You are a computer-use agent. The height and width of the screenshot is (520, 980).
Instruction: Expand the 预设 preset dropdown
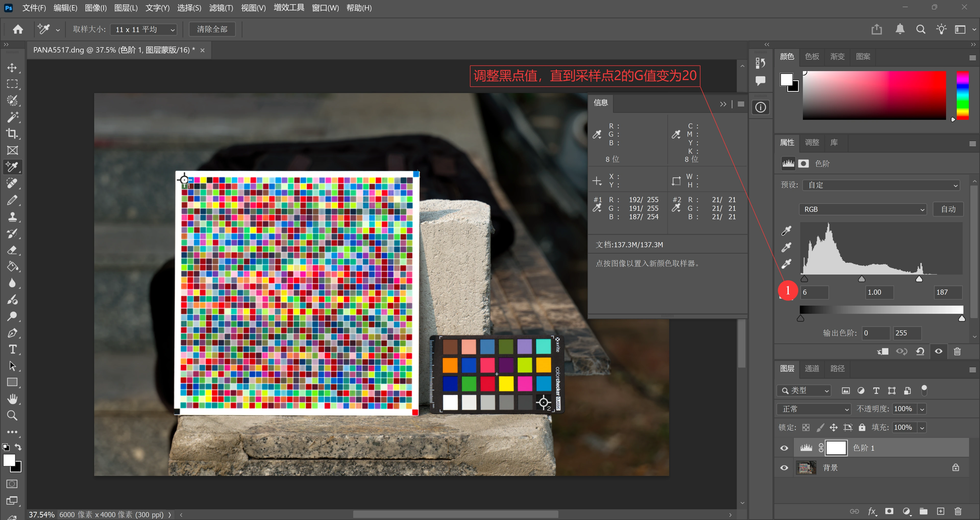coord(881,185)
